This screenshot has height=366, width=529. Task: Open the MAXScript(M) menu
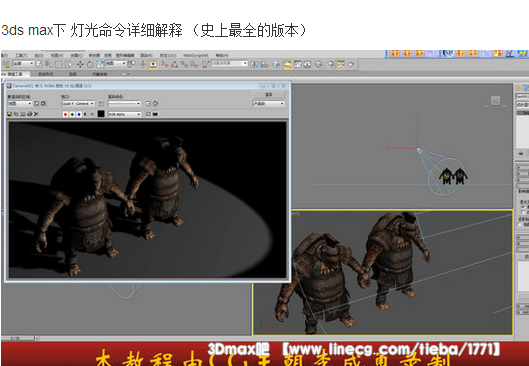pos(196,55)
